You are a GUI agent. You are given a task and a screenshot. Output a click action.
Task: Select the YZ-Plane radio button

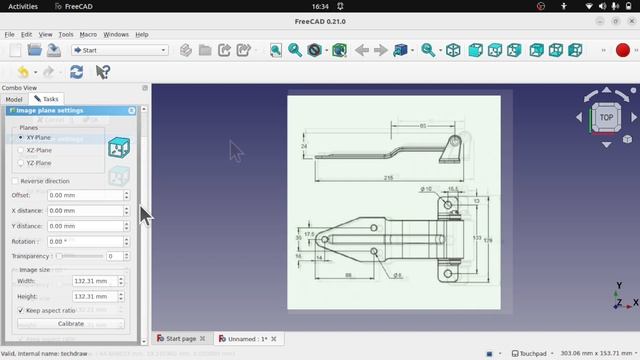point(20,163)
